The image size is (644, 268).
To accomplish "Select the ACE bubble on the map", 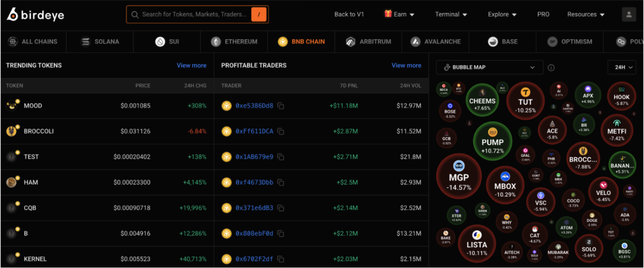I will (552, 131).
